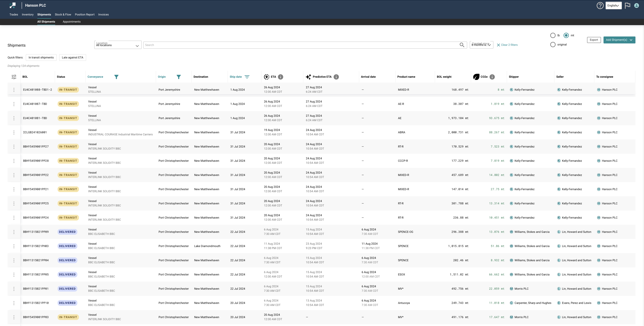The width and height of the screenshot is (644, 326).
Task: Click the Ship date sort icon
Action: (247, 77)
